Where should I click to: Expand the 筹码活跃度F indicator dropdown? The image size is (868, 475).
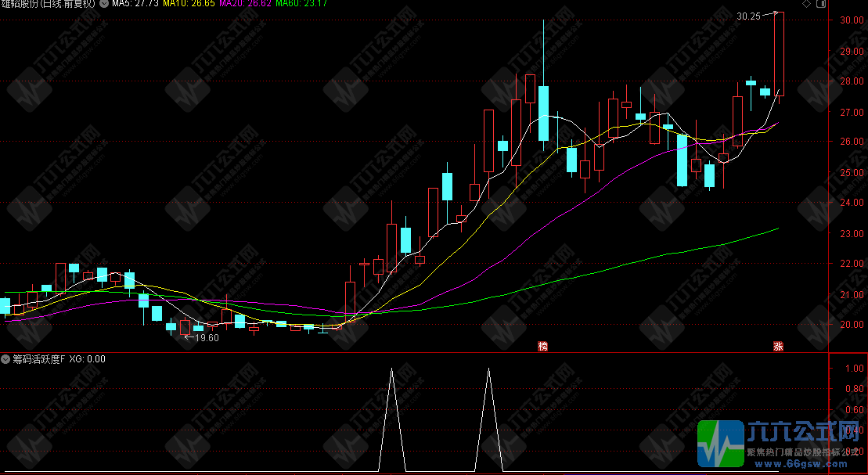pyautogui.click(x=5, y=359)
